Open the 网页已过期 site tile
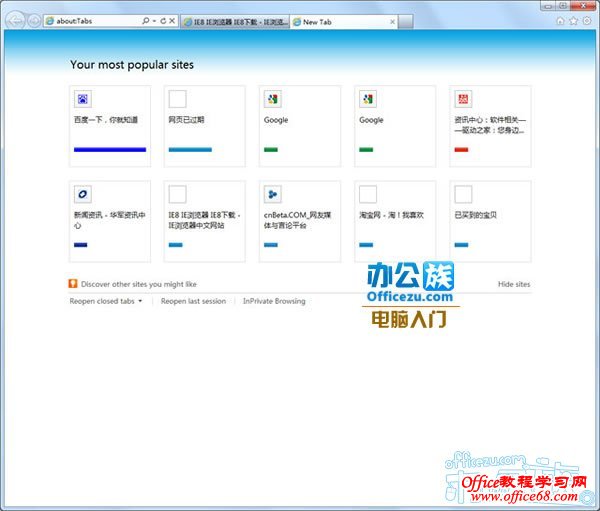600x511 pixels. click(205, 126)
